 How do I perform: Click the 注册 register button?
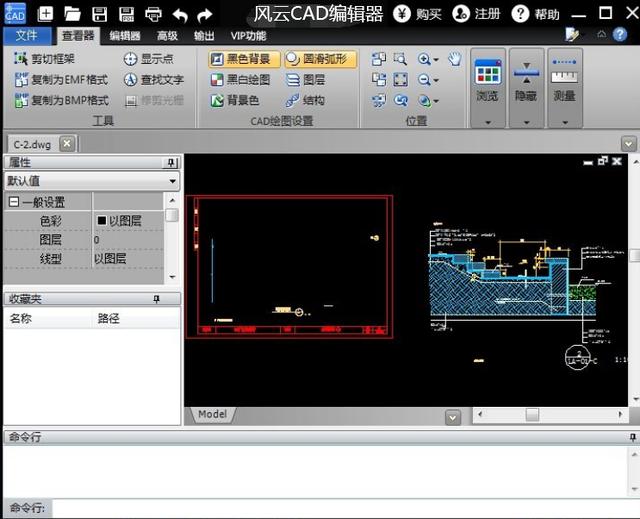476,14
